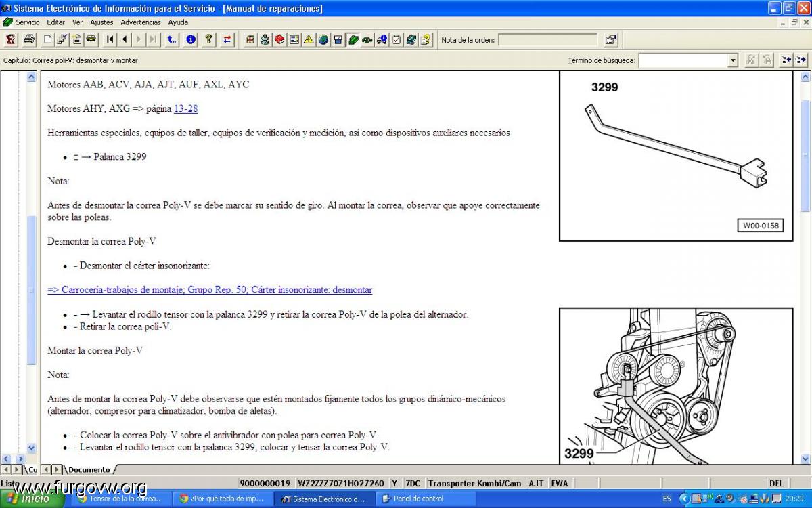Click the right window vertical scrollbar thumb
This screenshot has width=812, height=508.
[x=805, y=155]
